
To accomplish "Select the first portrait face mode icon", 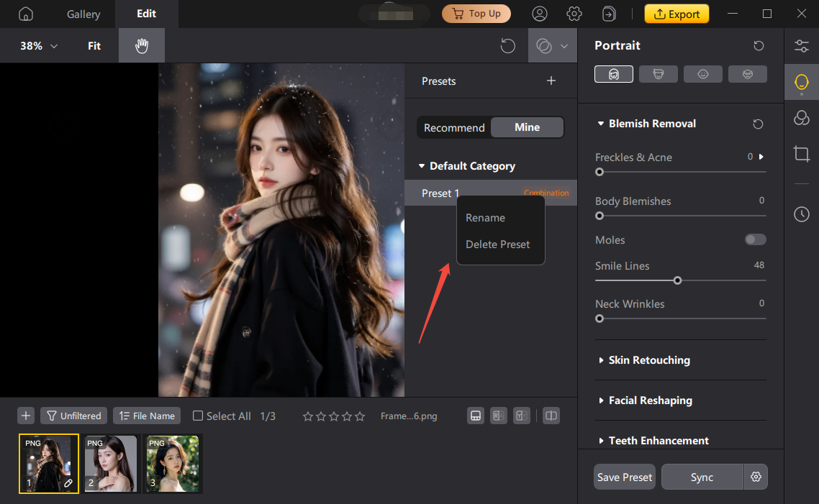I will click(614, 74).
